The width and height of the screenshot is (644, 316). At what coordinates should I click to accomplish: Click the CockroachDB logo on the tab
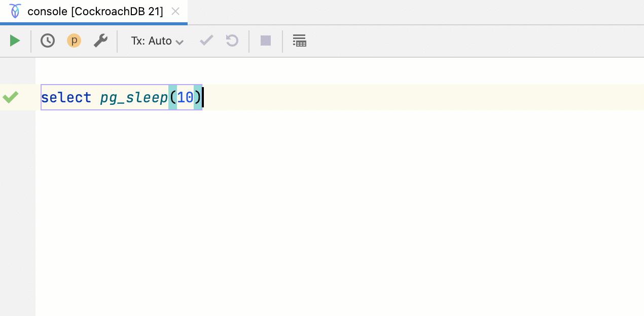16,11
